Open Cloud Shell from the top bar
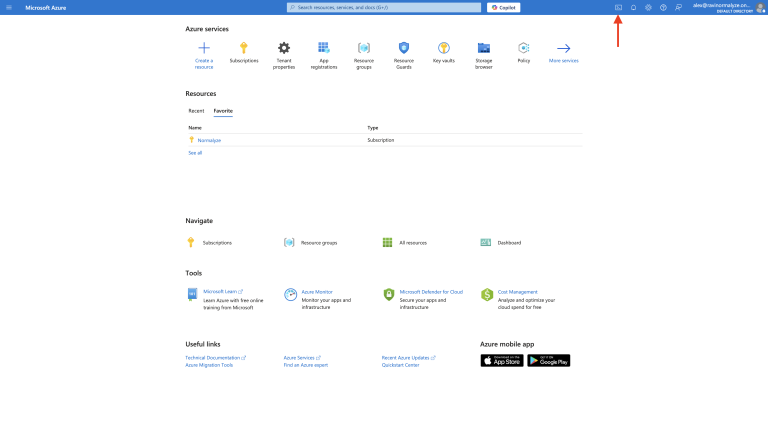Screen dimensions: 768x448 click(618, 7)
